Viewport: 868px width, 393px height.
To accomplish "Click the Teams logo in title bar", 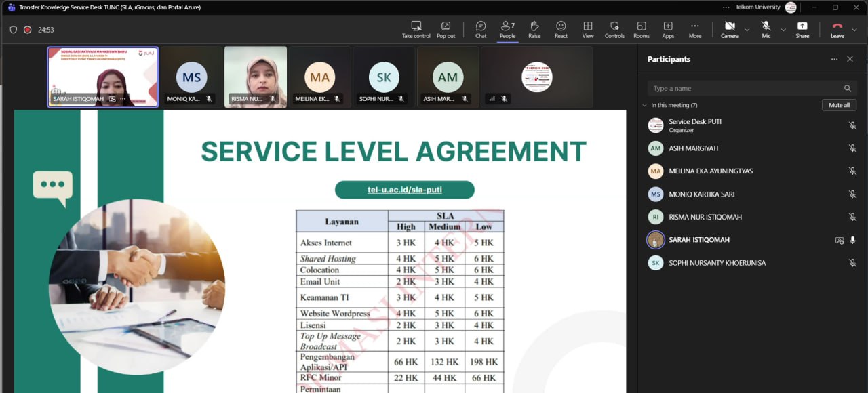I will point(11,7).
